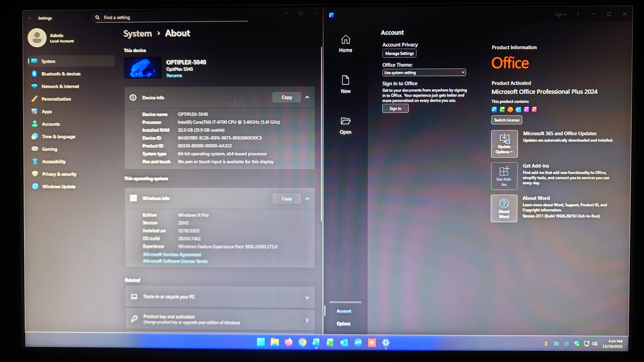Click the Switch License button
This screenshot has height=362, width=644.
pos(506,120)
